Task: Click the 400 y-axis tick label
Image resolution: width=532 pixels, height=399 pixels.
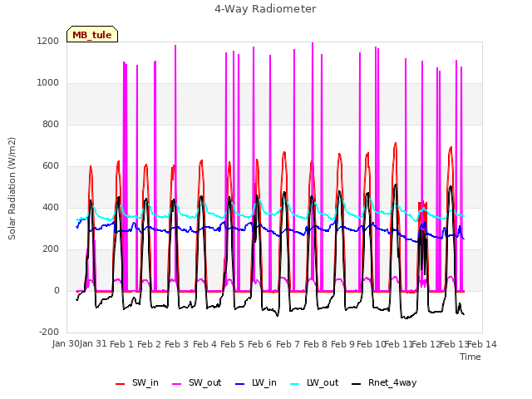Action: (x=51, y=208)
